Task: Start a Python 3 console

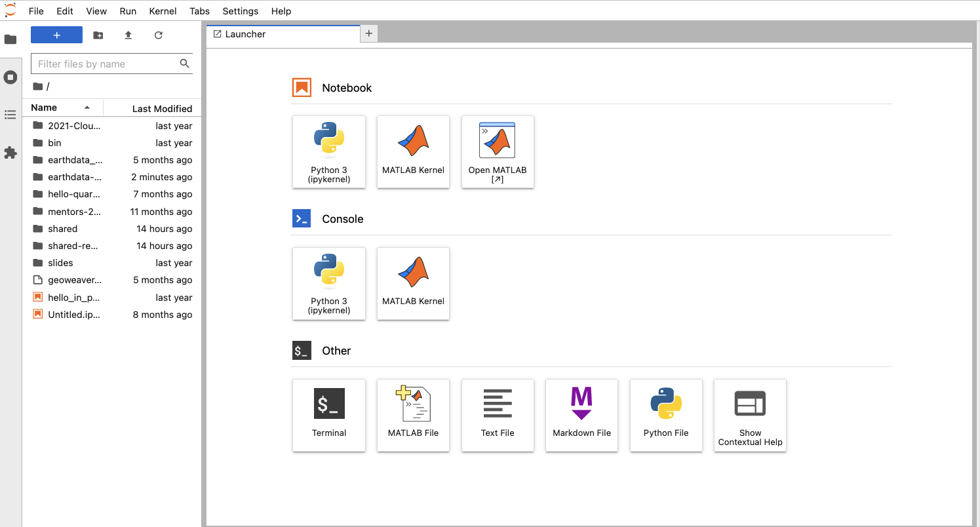Action: 328,283
